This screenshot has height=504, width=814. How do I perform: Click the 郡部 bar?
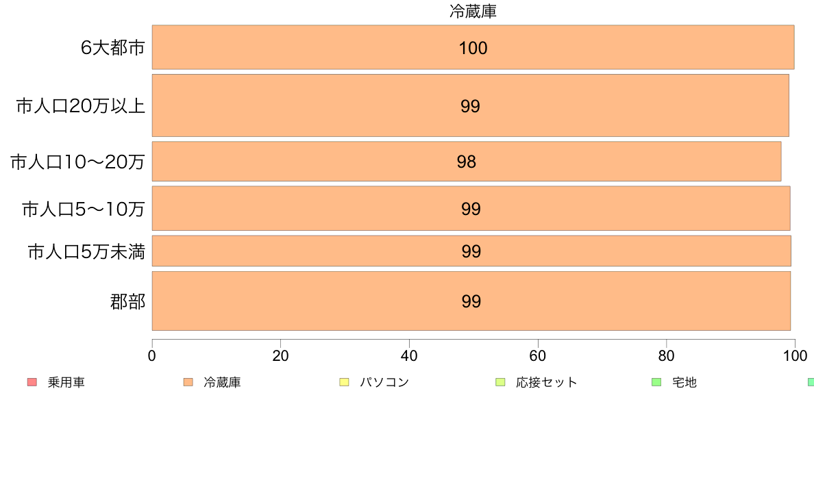[471, 301]
